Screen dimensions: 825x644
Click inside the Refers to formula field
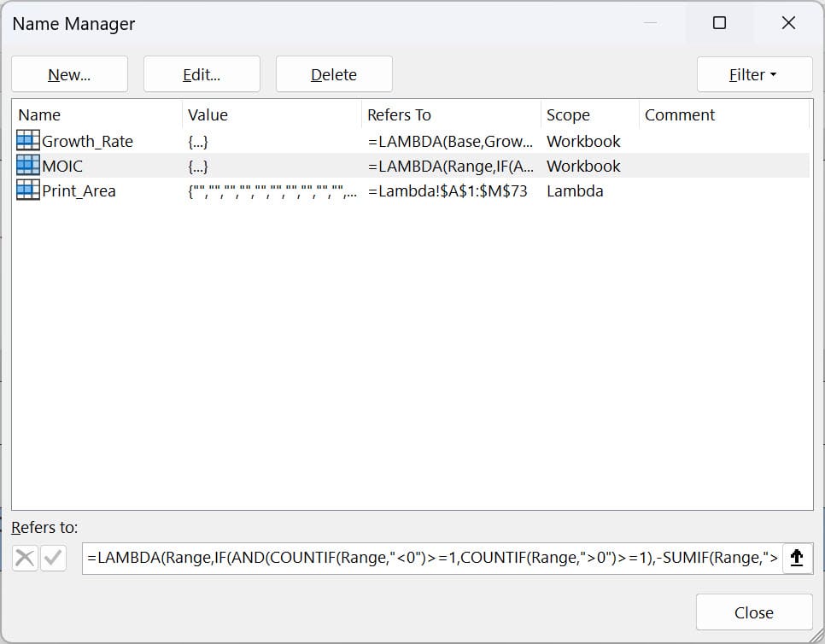tap(427, 558)
